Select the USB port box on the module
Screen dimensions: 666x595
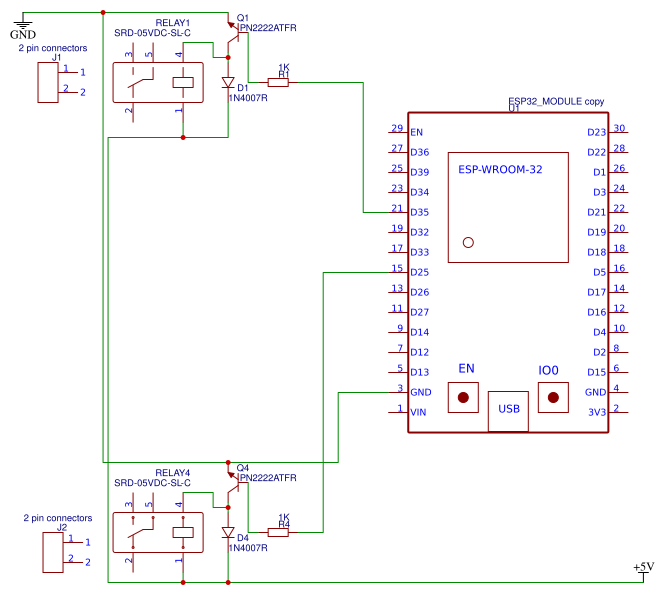pyautogui.click(x=508, y=412)
